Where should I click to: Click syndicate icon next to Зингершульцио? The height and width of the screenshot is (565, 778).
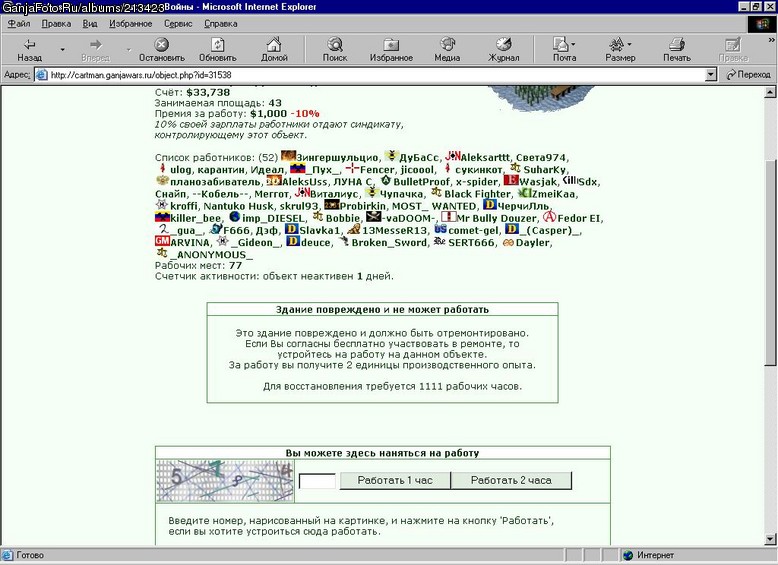click(x=288, y=156)
